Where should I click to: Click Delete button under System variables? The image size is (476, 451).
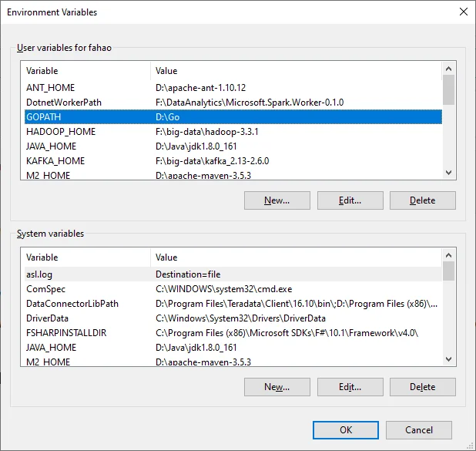tap(422, 387)
